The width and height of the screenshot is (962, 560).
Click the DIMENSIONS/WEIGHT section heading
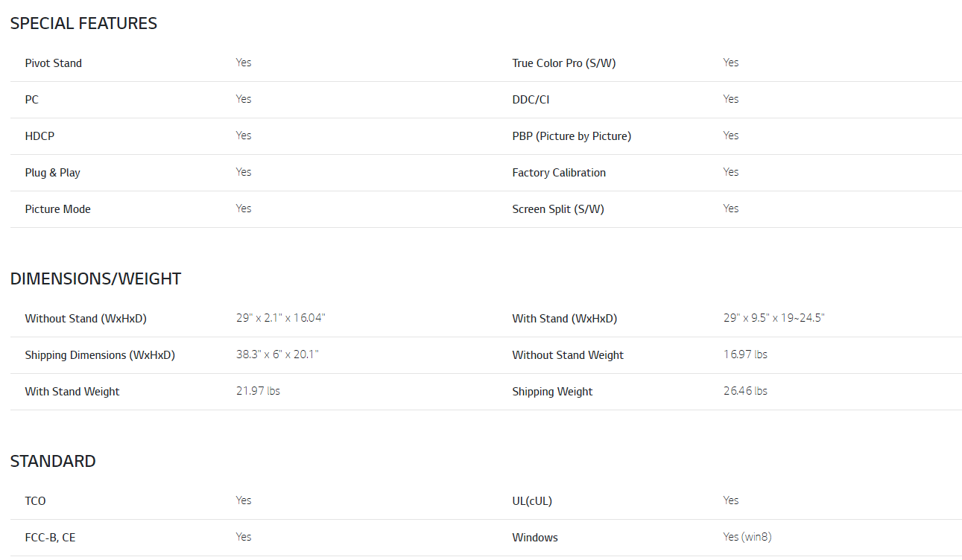coord(95,279)
